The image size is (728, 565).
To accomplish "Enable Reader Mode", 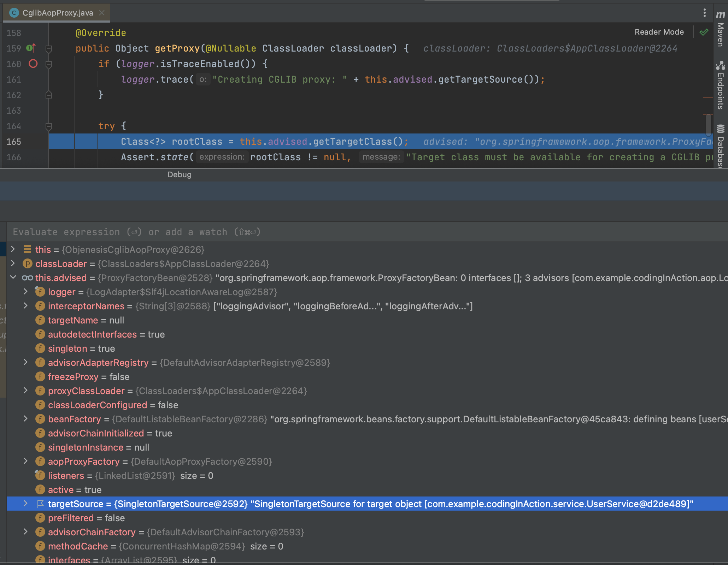I will [659, 32].
